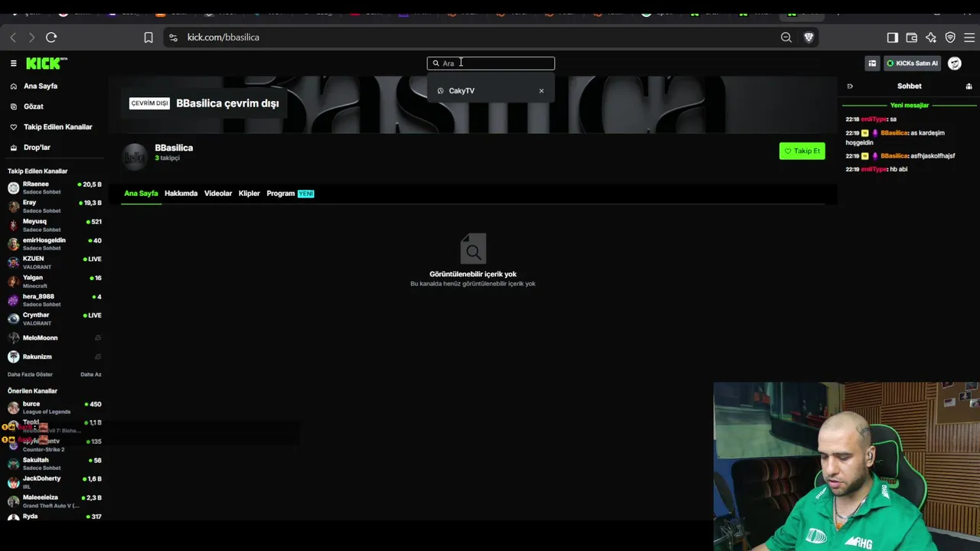Click KICKs Satın Al button

pyautogui.click(x=912, y=64)
